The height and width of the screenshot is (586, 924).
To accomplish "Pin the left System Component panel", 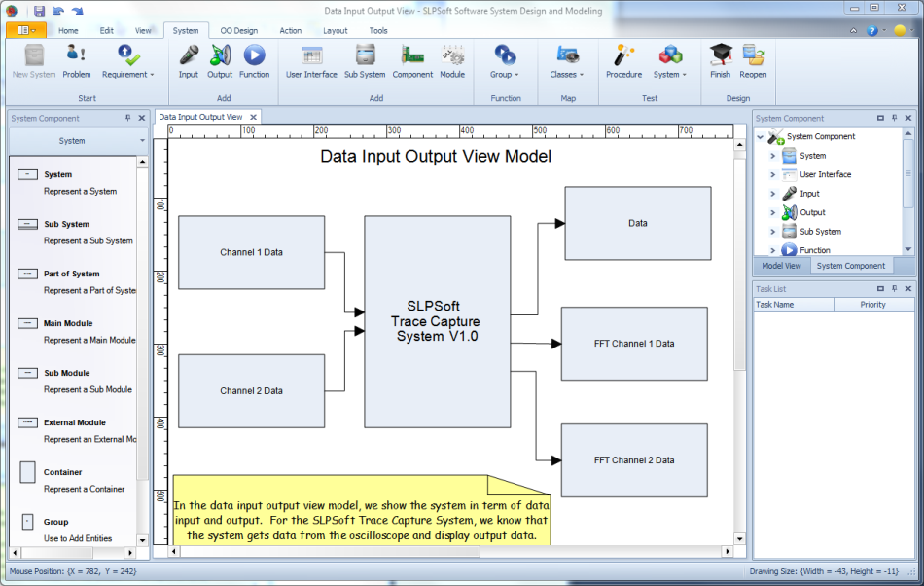I will point(127,118).
